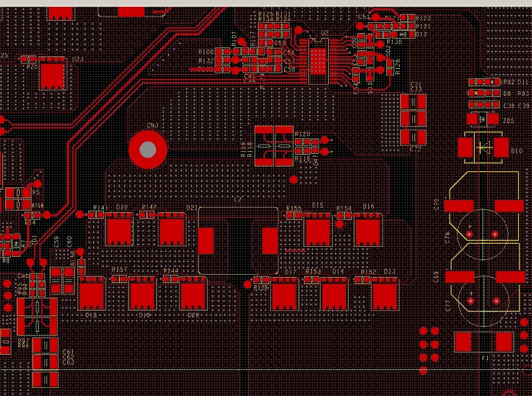Click the R154 designator text
This screenshot has width=532, height=396.
pos(344,208)
